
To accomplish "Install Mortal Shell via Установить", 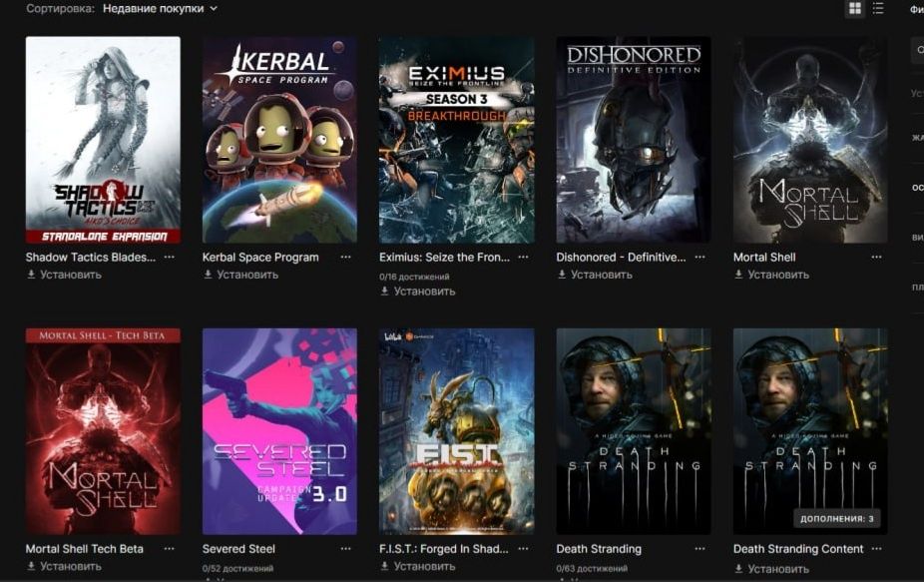I will [x=771, y=275].
